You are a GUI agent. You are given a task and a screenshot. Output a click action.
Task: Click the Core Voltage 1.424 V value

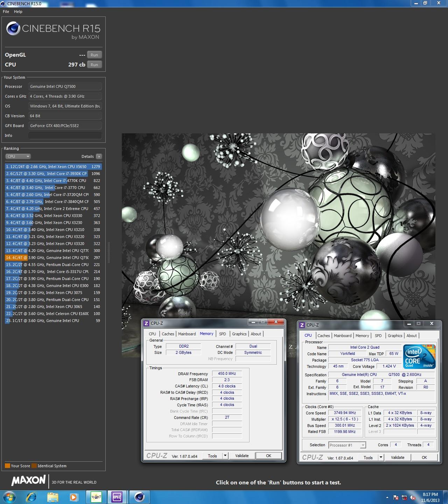(x=389, y=366)
